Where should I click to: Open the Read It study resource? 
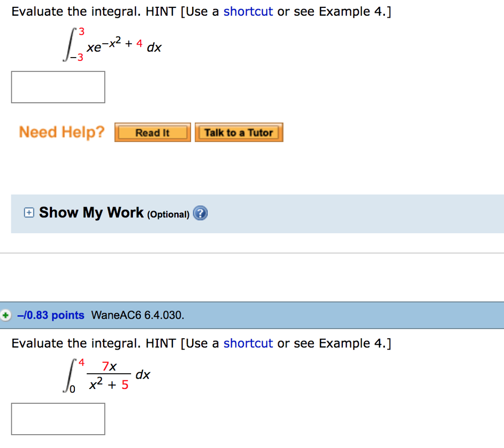(152, 132)
